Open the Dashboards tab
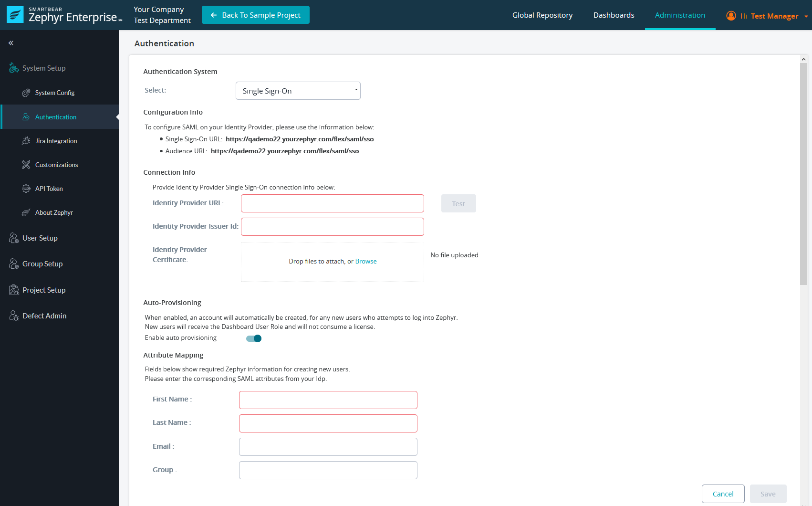Screen dimensions: 812x506 coord(614,15)
